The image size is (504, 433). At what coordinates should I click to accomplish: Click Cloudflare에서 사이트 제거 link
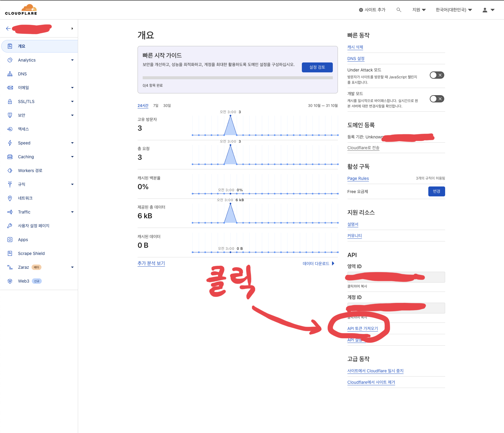tap(371, 382)
